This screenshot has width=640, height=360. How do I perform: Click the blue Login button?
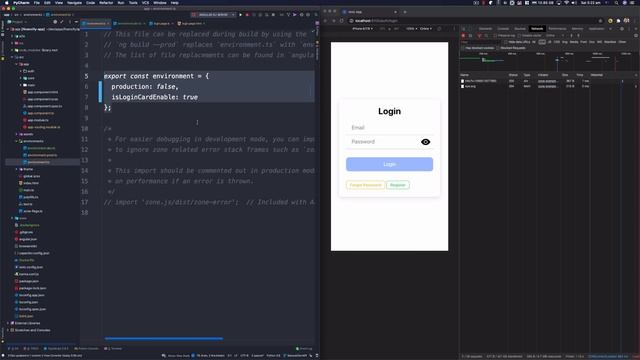coord(389,164)
